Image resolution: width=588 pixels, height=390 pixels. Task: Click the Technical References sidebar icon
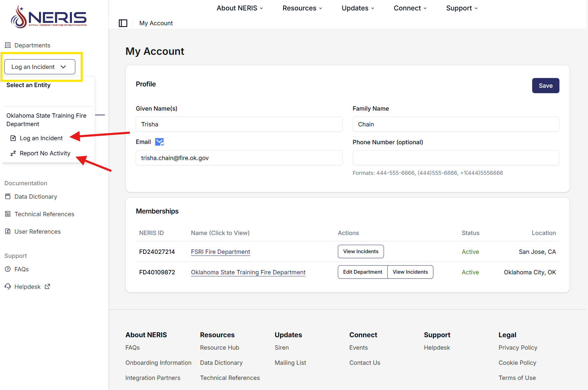[x=8, y=214]
